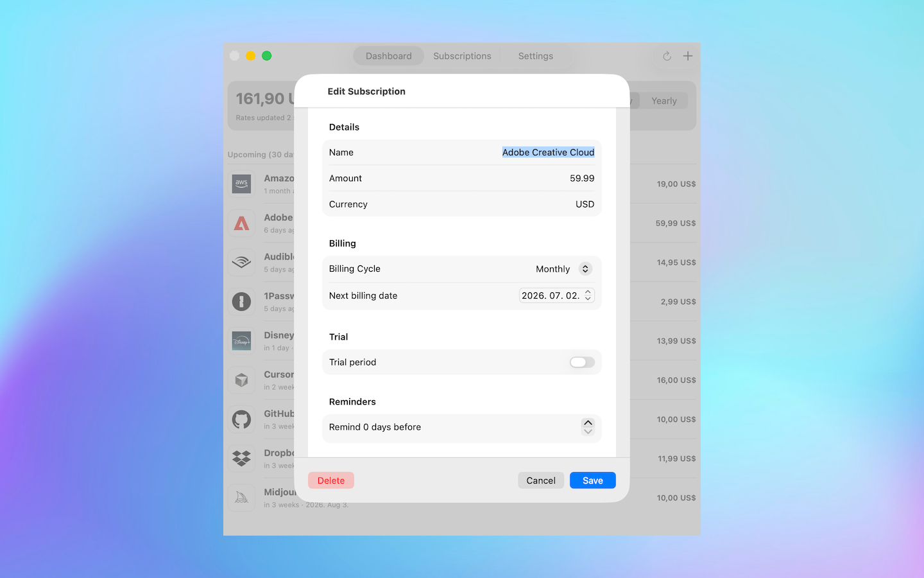This screenshot has width=924, height=578.
Task: Toggle the Trial period switch
Action: coord(582,362)
